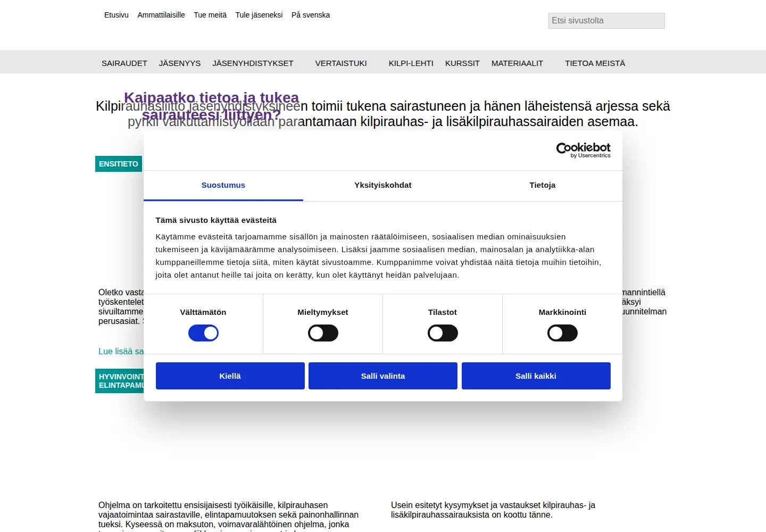This screenshot has height=532, width=766.
Task: Click the ENSITIETO label
Action: pyautogui.click(x=119, y=164)
